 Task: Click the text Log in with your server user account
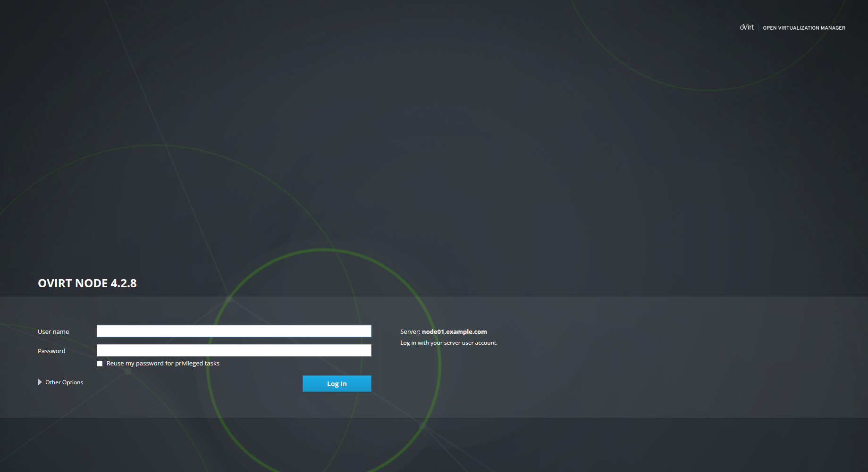pos(449,343)
